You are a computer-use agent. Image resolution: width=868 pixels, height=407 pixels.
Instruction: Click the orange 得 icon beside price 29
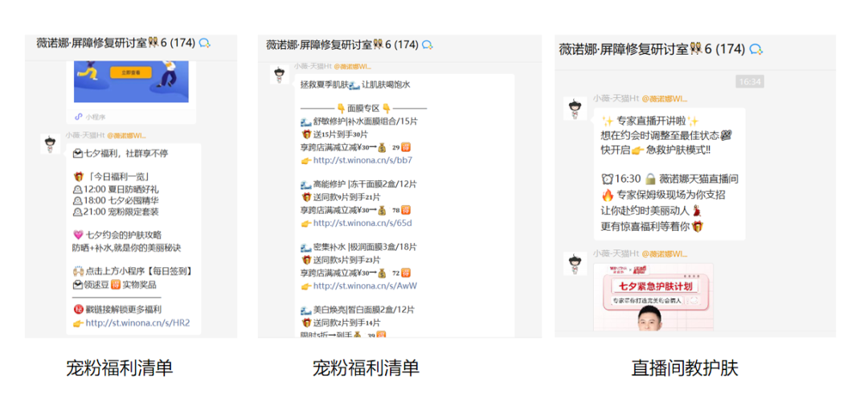(x=406, y=147)
